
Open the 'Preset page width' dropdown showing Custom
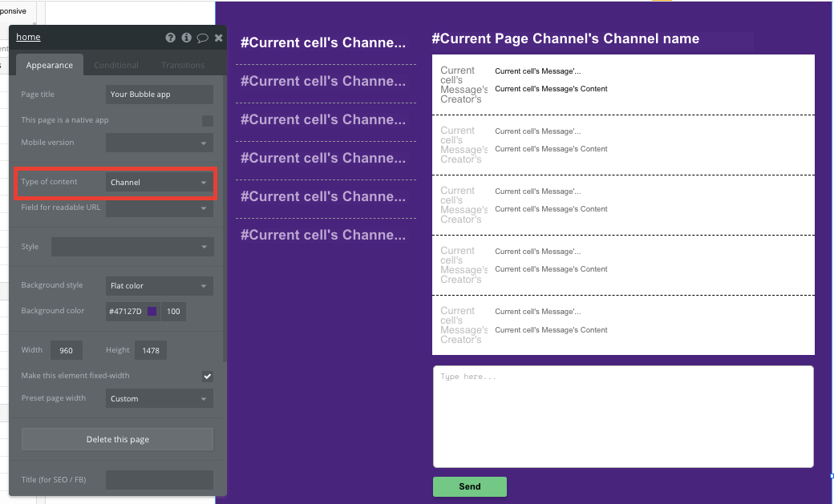click(x=159, y=398)
